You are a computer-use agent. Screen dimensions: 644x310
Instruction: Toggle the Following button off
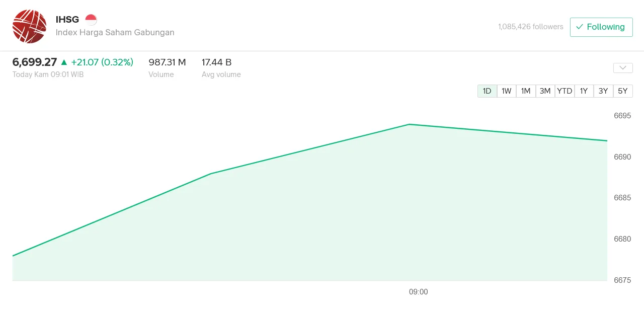601,27
